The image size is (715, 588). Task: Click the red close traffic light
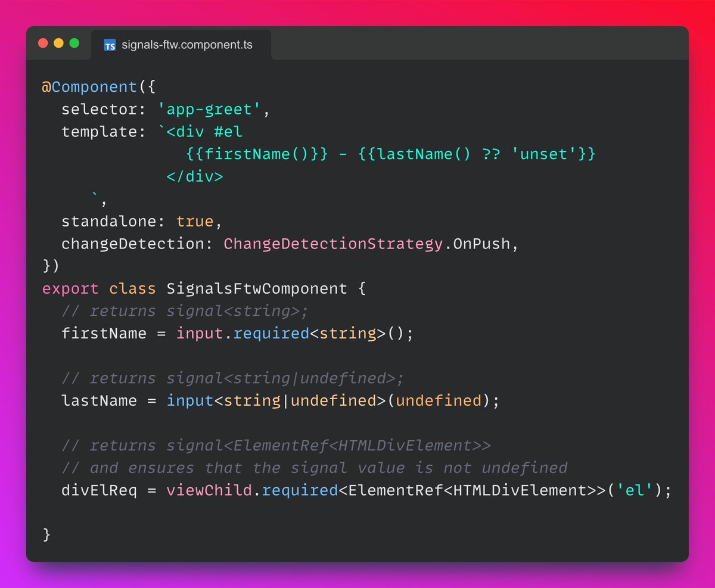pyautogui.click(x=42, y=43)
